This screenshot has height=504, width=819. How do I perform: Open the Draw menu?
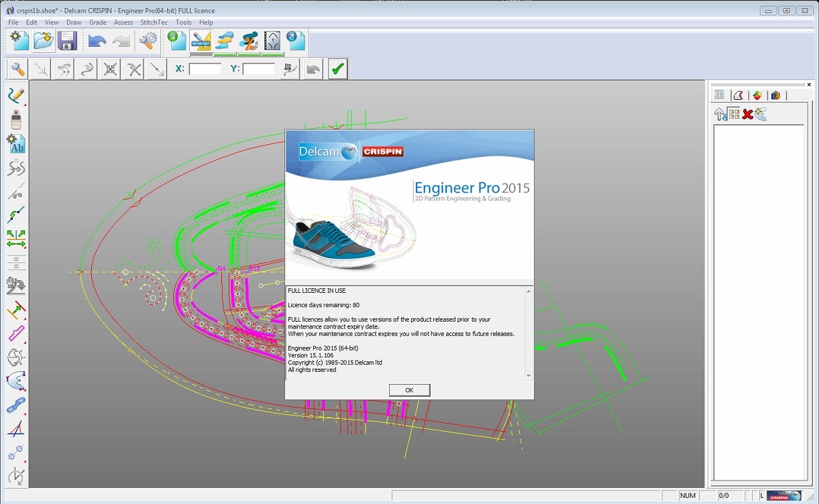[x=74, y=22]
